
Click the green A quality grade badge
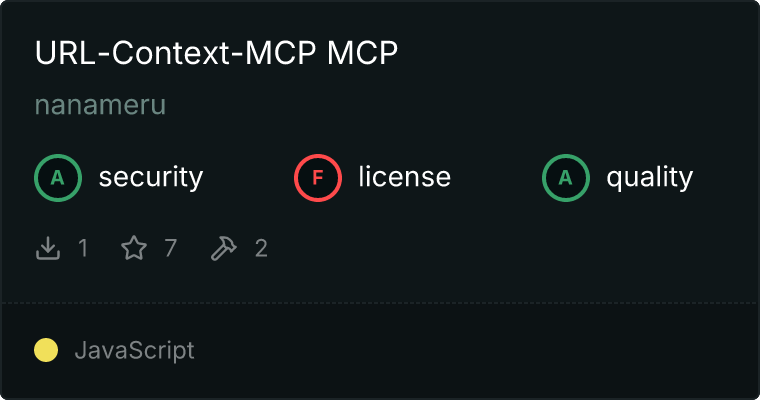pyautogui.click(x=566, y=178)
